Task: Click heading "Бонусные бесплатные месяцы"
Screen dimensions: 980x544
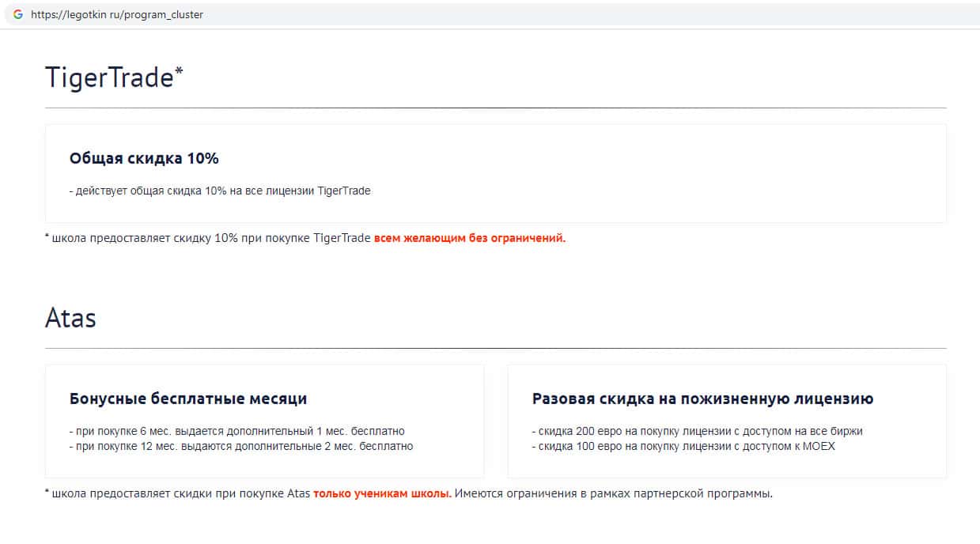Action: (x=188, y=399)
